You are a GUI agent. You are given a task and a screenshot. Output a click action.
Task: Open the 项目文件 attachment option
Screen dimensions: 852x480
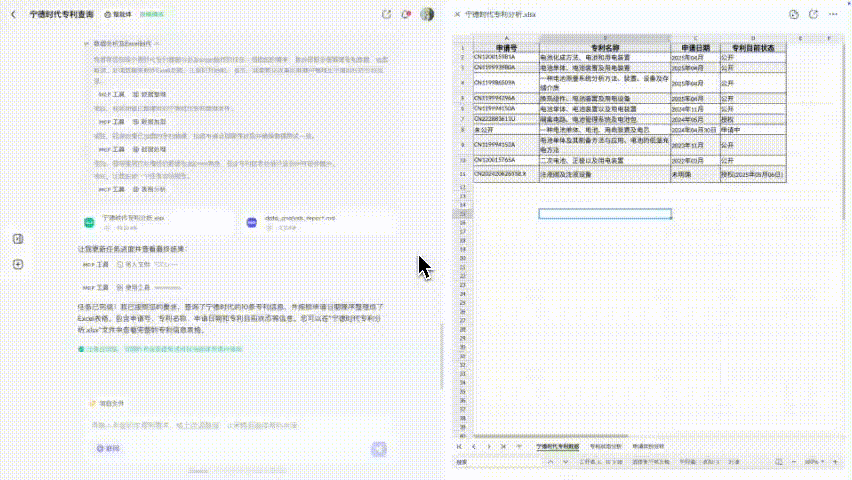107,403
